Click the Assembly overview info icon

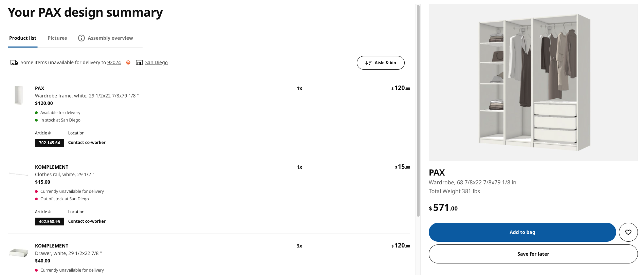click(x=81, y=38)
